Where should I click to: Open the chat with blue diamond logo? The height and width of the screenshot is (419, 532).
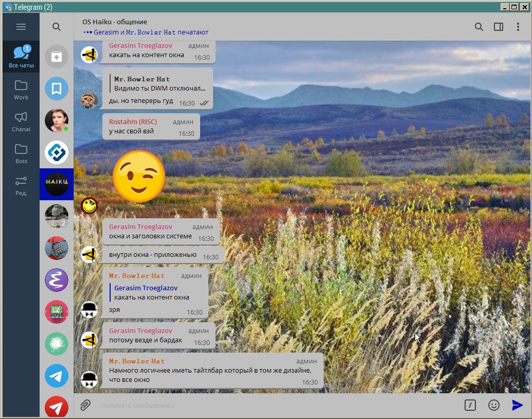point(57,152)
